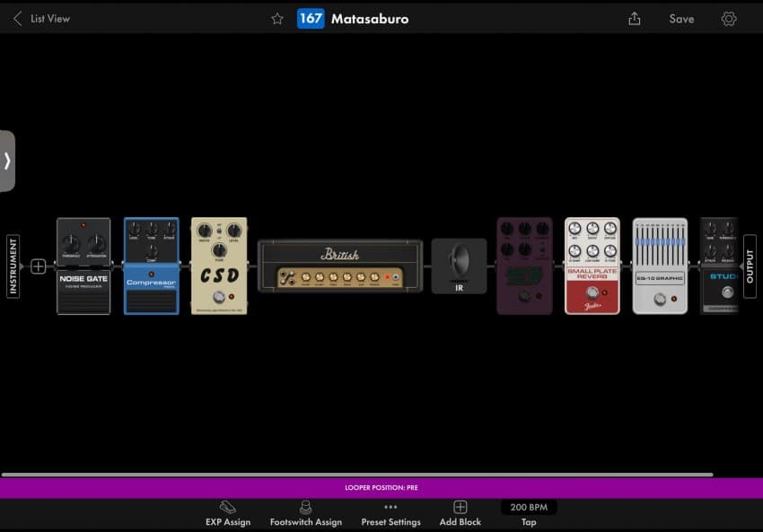Select the IR cabinet block
Viewport: 763px width, 532px height.
(x=459, y=266)
